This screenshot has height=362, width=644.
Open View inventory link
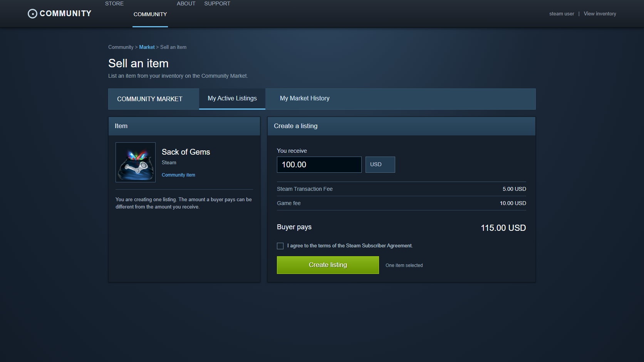600,14
